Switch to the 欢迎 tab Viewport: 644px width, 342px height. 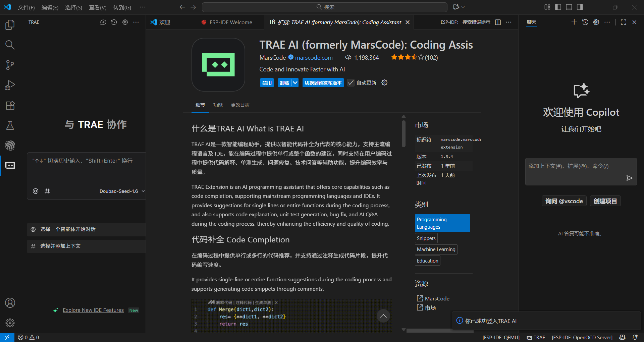click(171, 22)
